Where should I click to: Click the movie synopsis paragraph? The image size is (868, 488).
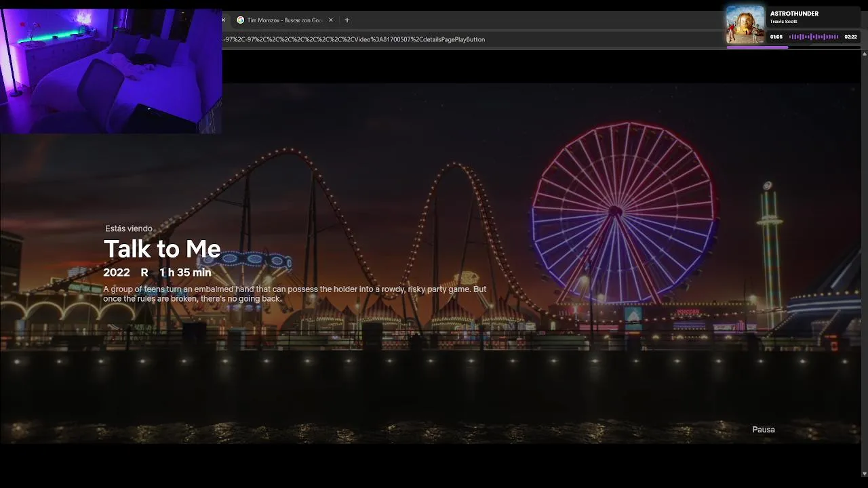(x=295, y=294)
